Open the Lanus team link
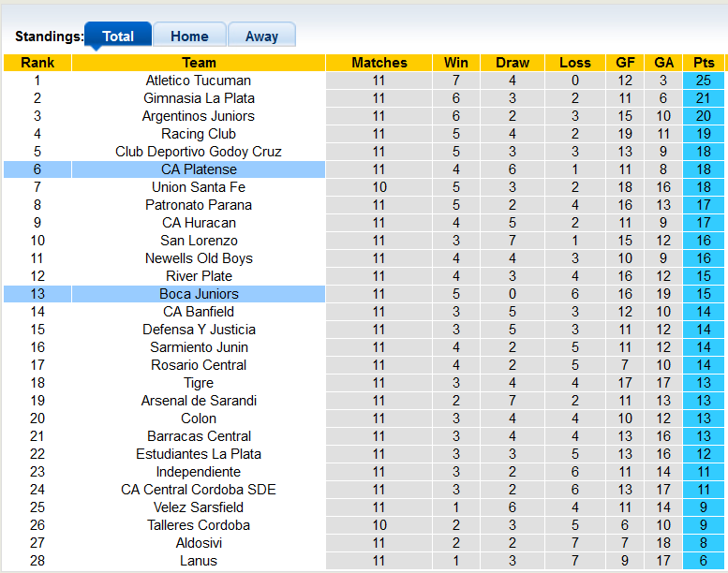728x573 pixels. [199, 561]
